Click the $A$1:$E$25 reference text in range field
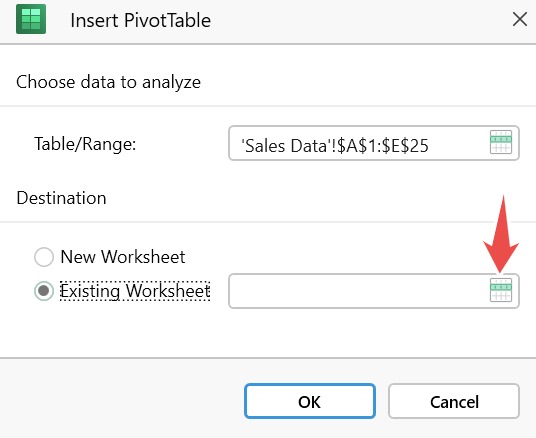536x438 pixels. tap(383, 146)
